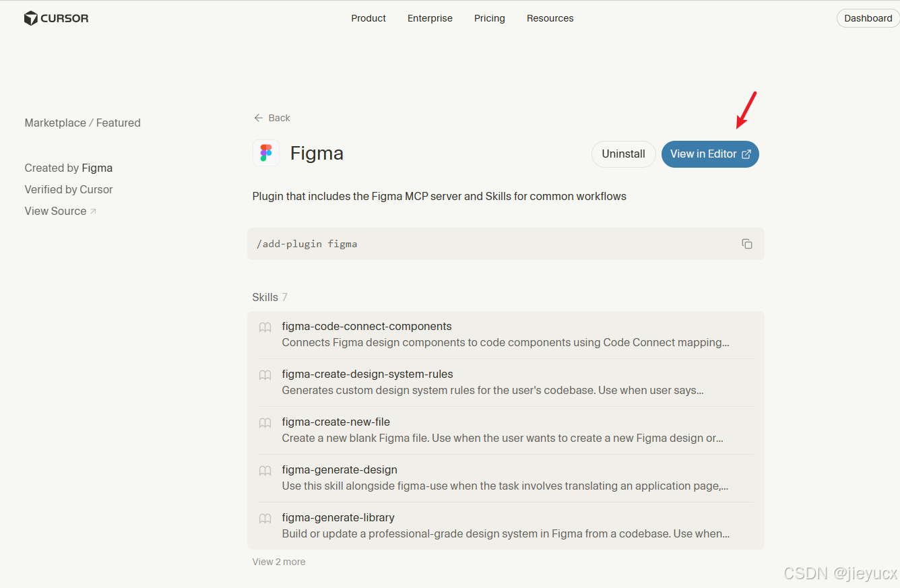Click description 'Connects Figma design components to code'
900x588 pixels.
coord(505,342)
